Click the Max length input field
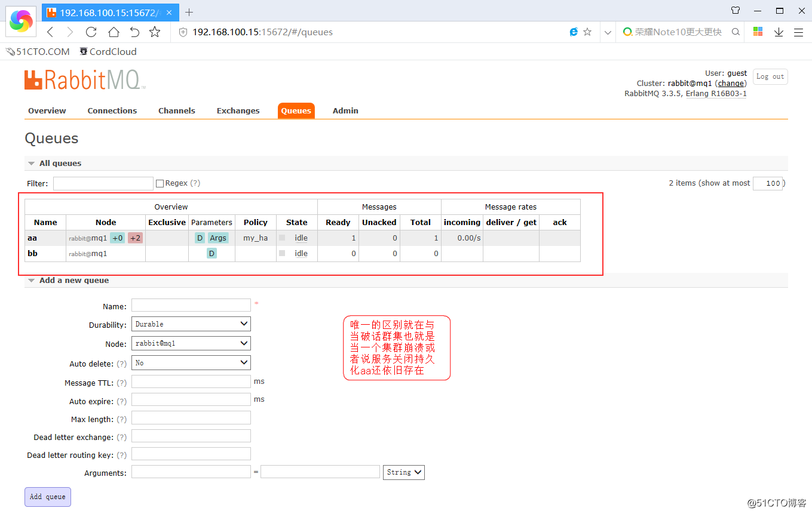 (x=191, y=417)
